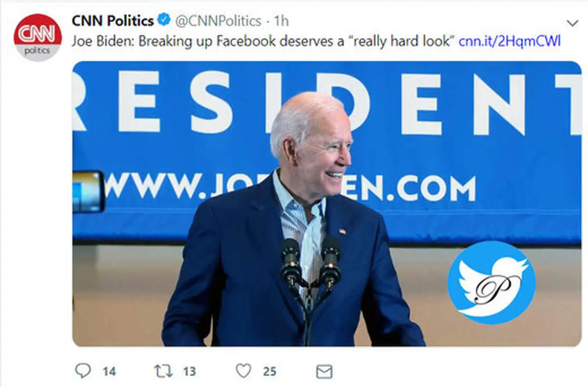The width and height of the screenshot is (588, 387).
Task: Click the website address on the blue banner
Action: (289, 188)
